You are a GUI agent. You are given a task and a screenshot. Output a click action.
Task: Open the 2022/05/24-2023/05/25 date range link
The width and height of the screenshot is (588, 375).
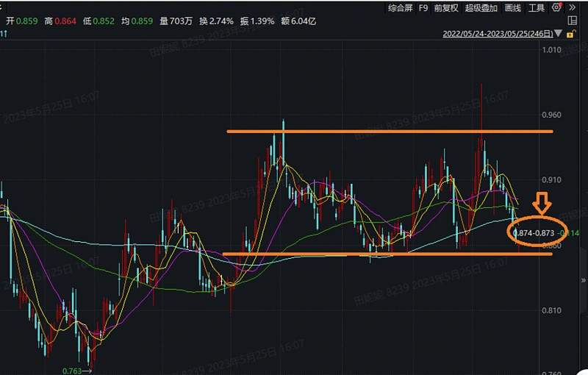pos(498,34)
